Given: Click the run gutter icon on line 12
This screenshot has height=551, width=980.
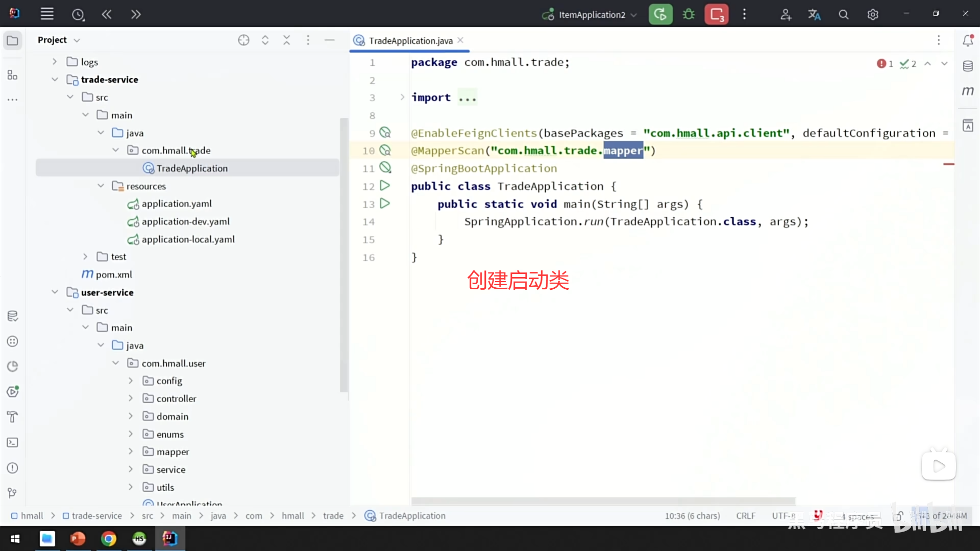Looking at the screenshot, I should (385, 186).
